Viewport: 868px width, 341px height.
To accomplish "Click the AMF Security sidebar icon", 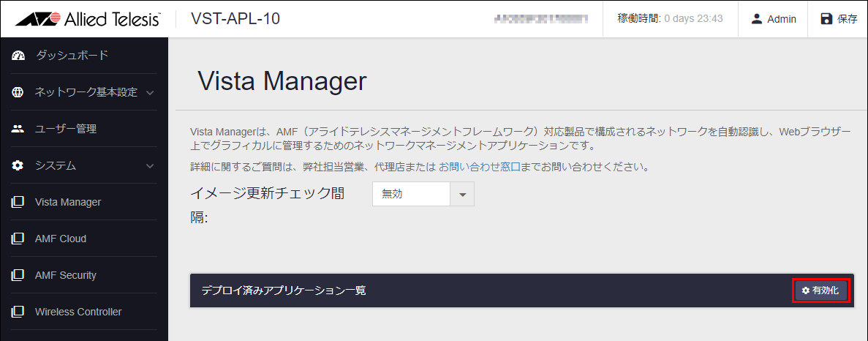I will (18, 275).
